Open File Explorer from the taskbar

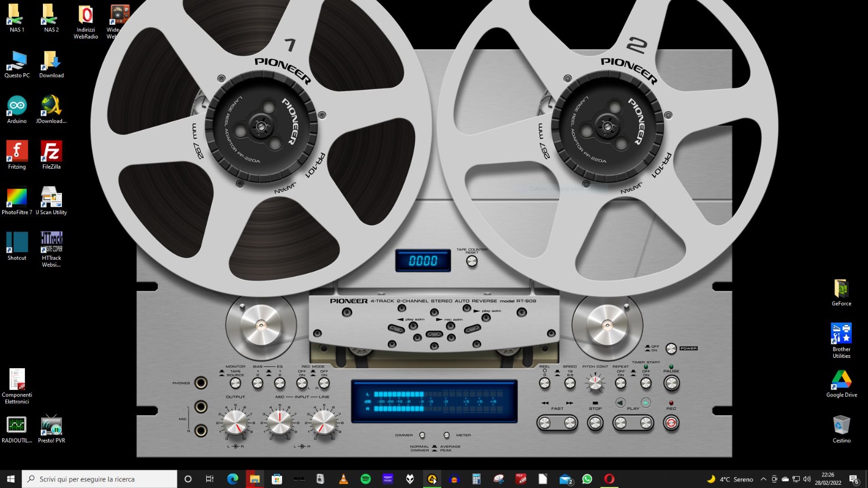click(x=254, y=479)
